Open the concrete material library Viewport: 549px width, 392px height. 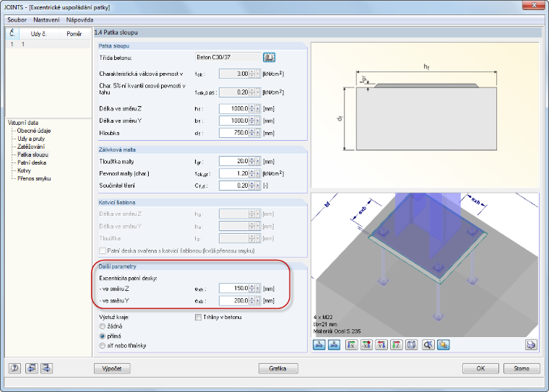coord(269,58)
